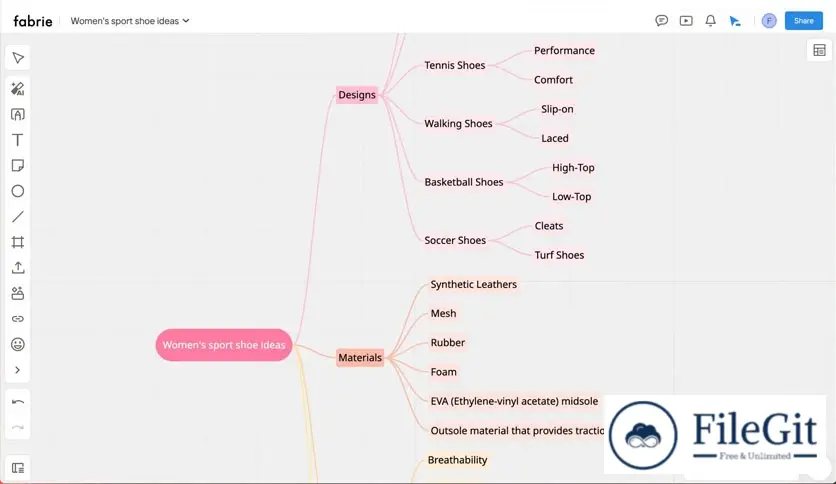Select the central 'Women's sport shoe ideas' node

point(224,345)
